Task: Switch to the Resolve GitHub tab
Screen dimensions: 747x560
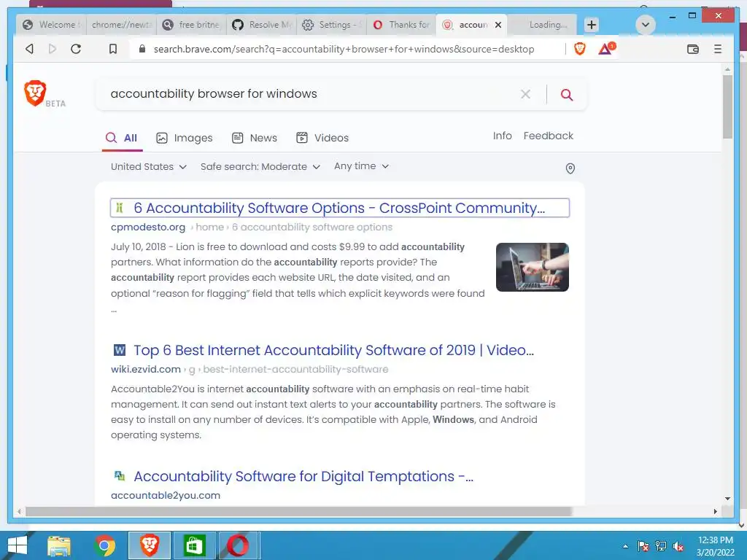Action: click(x=261, y=25)
